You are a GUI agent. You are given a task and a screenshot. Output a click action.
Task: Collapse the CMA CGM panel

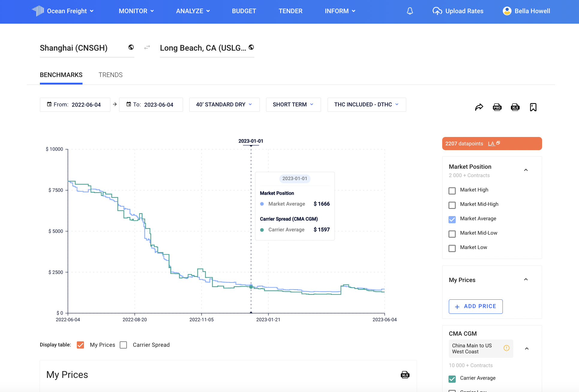coord(527,349)
